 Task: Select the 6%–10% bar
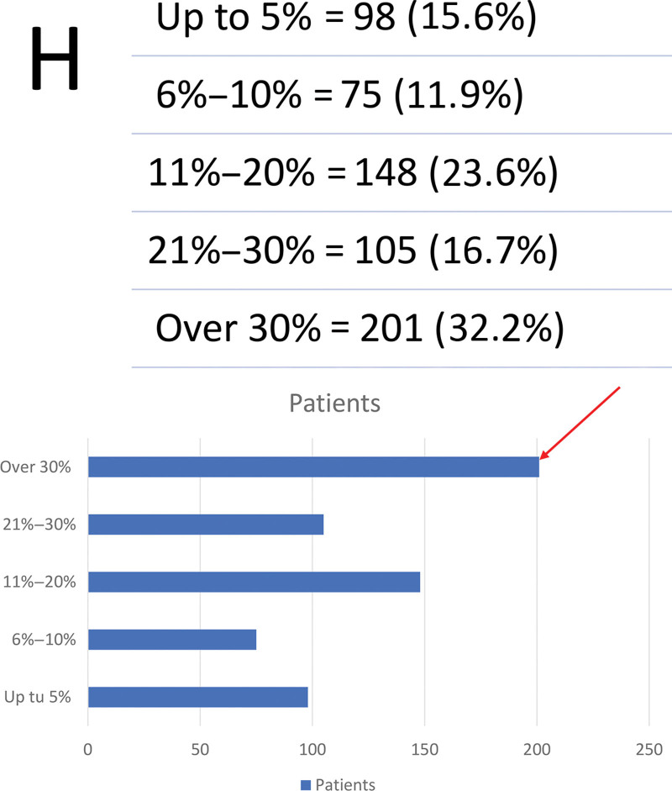pyautogui.click(x=172, y=639)
